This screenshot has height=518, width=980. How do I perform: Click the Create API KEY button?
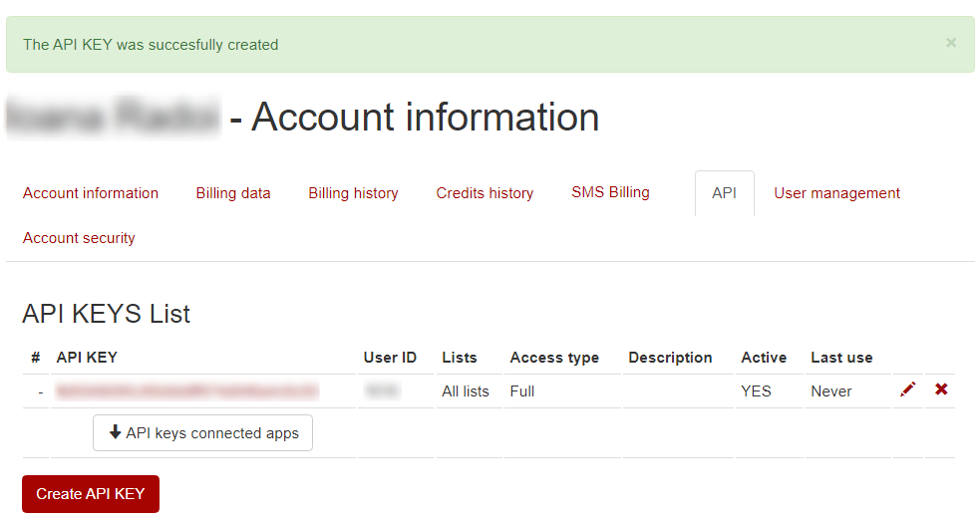[x=91, y=494]
